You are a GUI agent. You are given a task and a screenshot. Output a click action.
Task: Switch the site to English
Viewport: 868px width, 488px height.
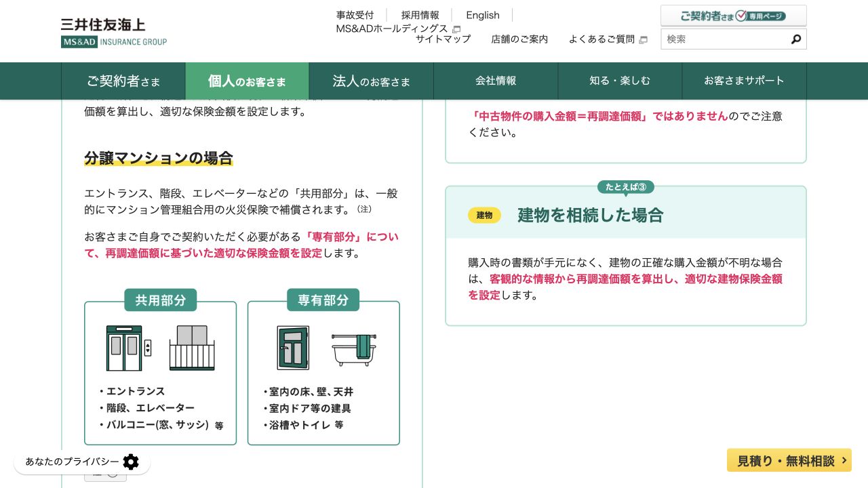point(483,15)
